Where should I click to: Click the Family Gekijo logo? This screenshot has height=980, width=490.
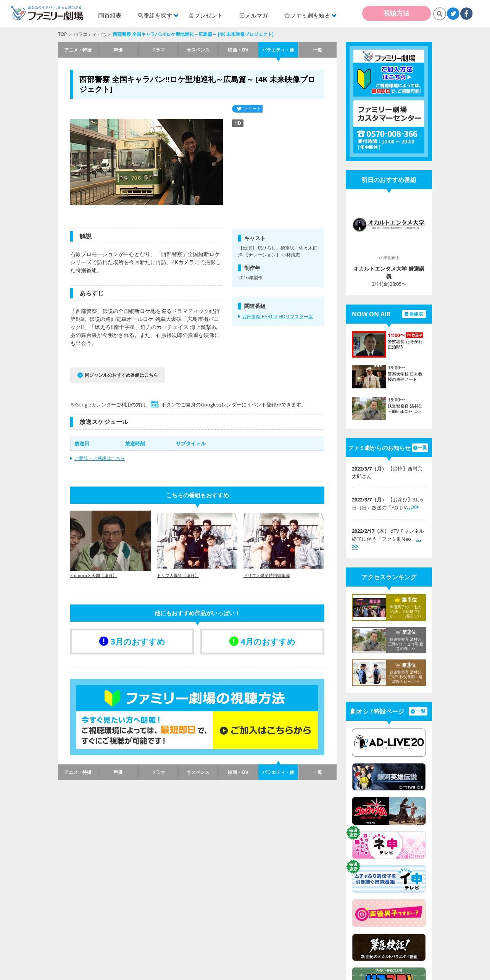(x=47, y=13)
